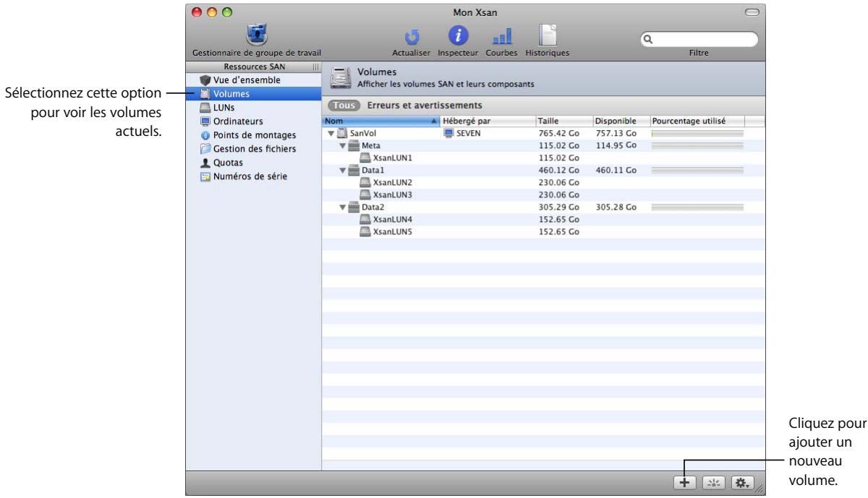Click the Data2 usage percentage bar
Viewport: 868px width, 498px height.
[697, 208]
